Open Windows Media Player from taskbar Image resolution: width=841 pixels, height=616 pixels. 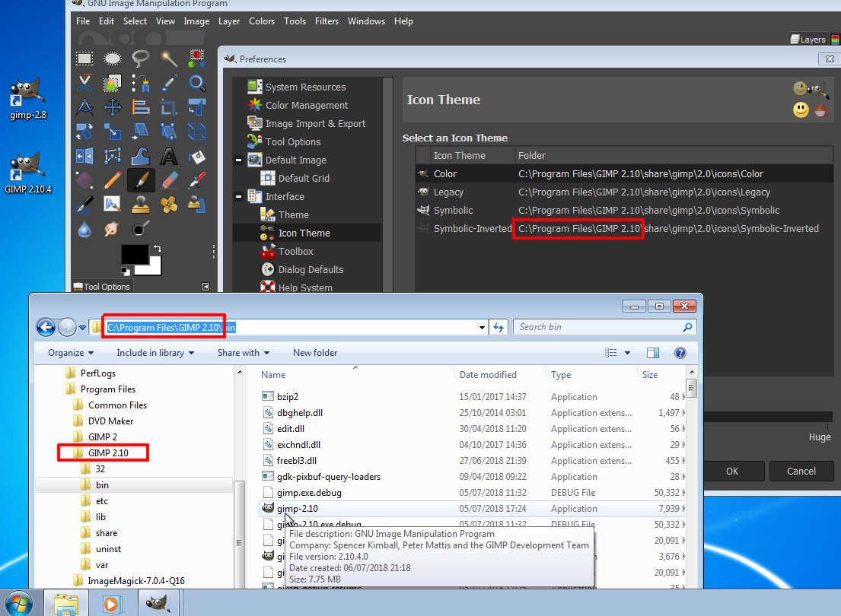coord(111,604)
